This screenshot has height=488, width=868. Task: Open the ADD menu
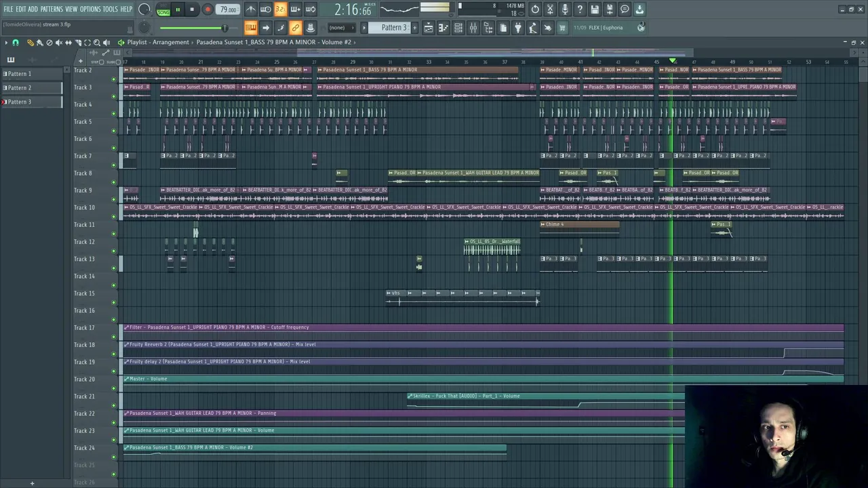point(33,9)
